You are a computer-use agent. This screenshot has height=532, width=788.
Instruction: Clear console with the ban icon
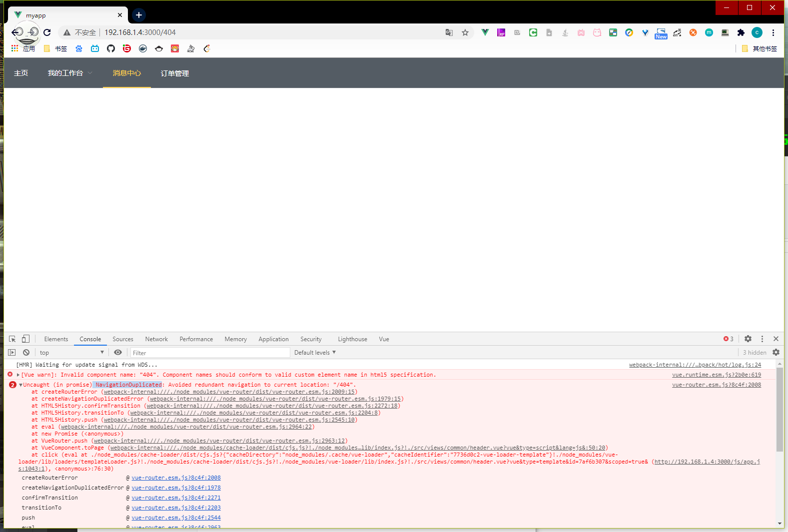tap(26, 352)
